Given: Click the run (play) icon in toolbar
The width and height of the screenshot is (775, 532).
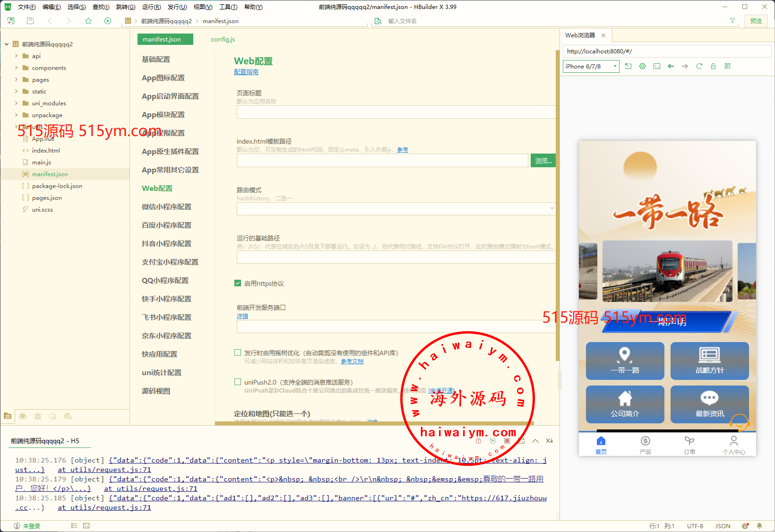Looking at the screenshot, I should [x=108, y=21].
